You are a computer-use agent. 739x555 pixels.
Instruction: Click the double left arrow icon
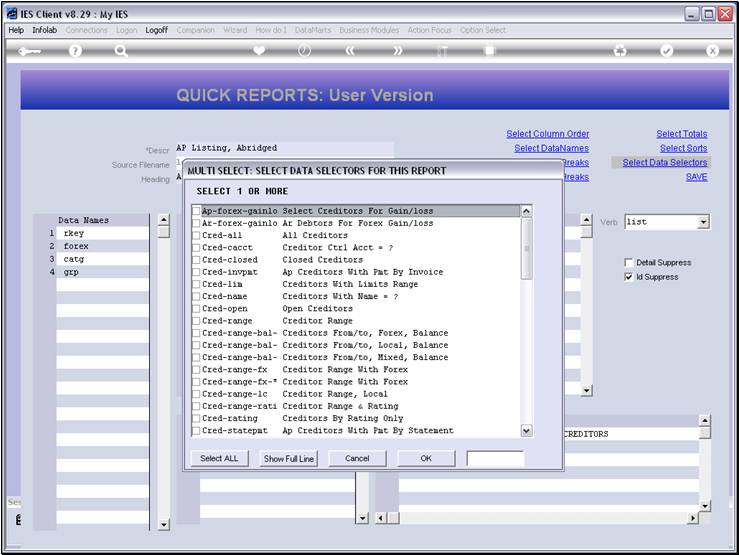coord(350,50)
